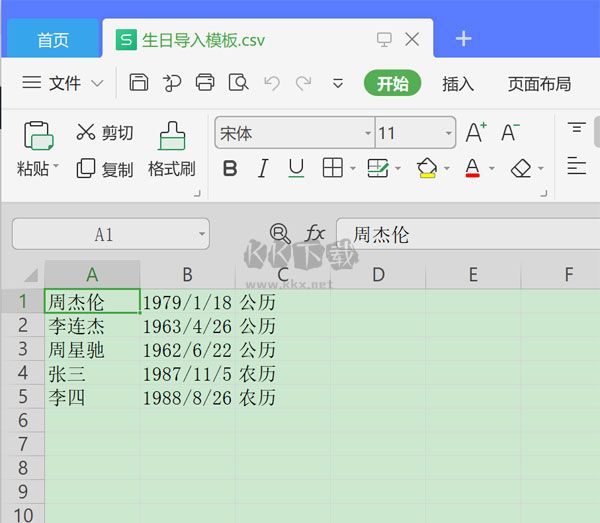Click the Clear eraser icon
Screen dimensions: 600x523
click(x=521, y=168)
